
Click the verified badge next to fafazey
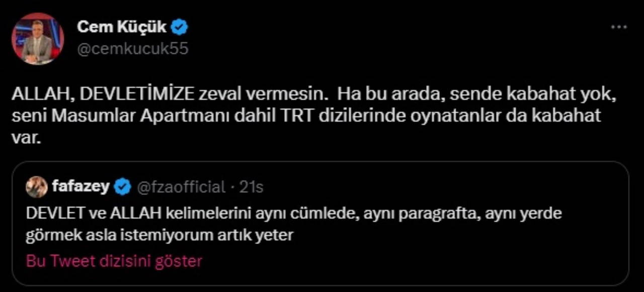coord(122,187)
